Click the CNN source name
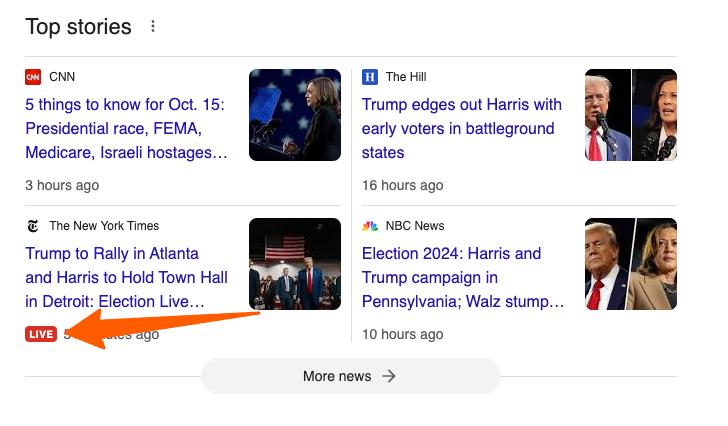Viewport: 728px width, 426px height. (x=62, y=77)
